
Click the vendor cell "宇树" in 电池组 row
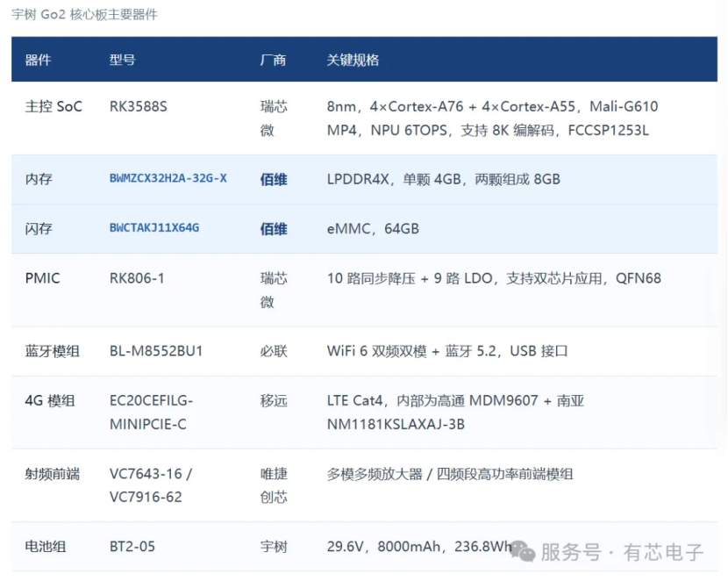[274, 547]
